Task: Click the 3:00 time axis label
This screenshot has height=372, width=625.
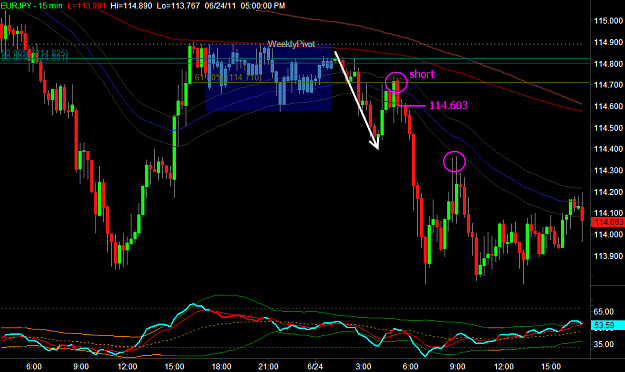Action: (363, 366)
